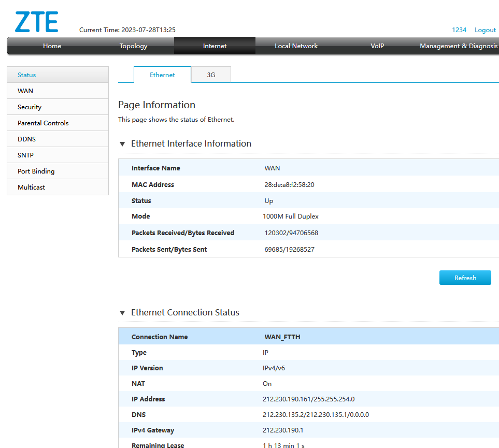Open Security settings in sidebar
This screenshot has width=499, height=448.
click(x=30, y=107)
